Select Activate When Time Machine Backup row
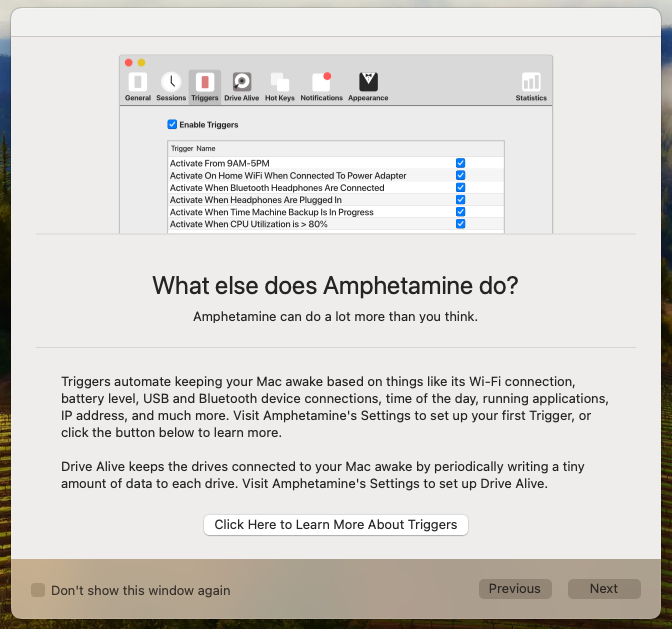Screen dimensions: 672x629 [x=336, y=212]
